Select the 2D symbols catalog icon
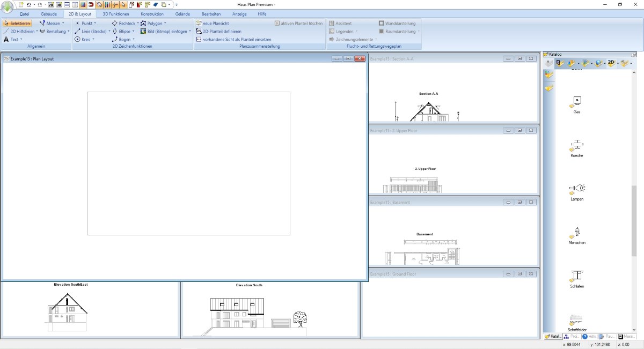 [x=611, y=63]
